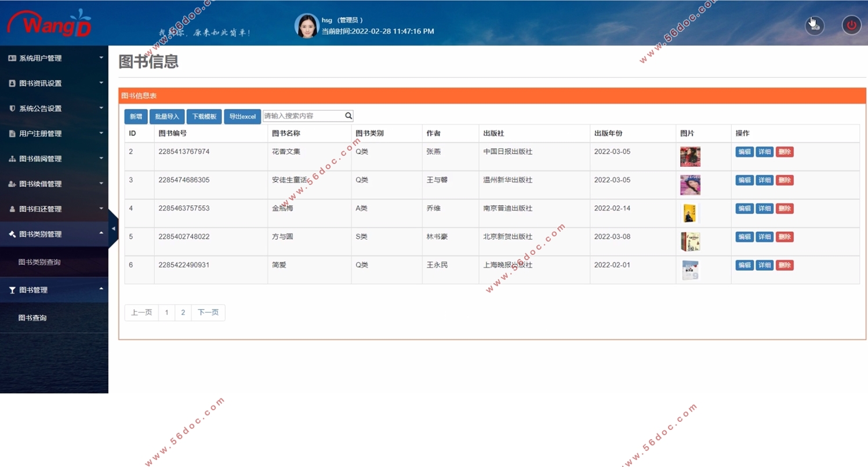Image resolution: width=868 pixels, height=467 pixels.
Task: Click the 图书管理 filter icon
Action: pos(12,290)
